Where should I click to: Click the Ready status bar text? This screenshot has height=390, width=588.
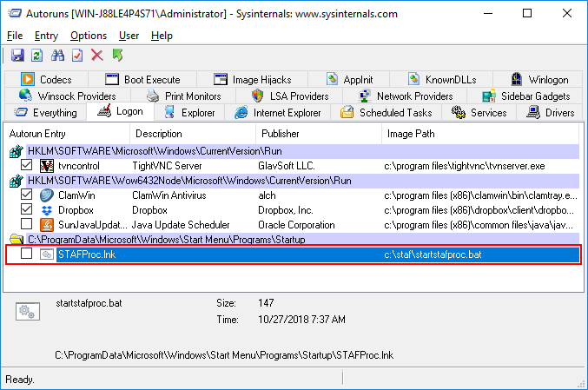(20, 380)
